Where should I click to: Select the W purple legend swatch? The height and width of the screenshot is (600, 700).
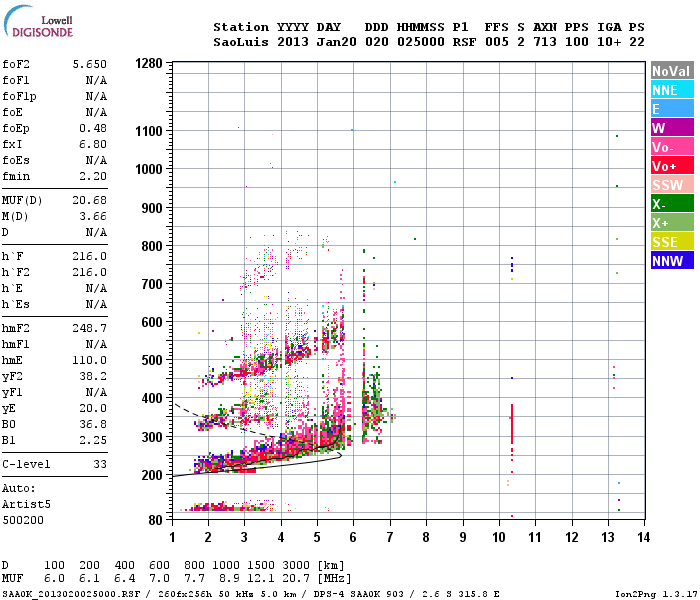672,128
